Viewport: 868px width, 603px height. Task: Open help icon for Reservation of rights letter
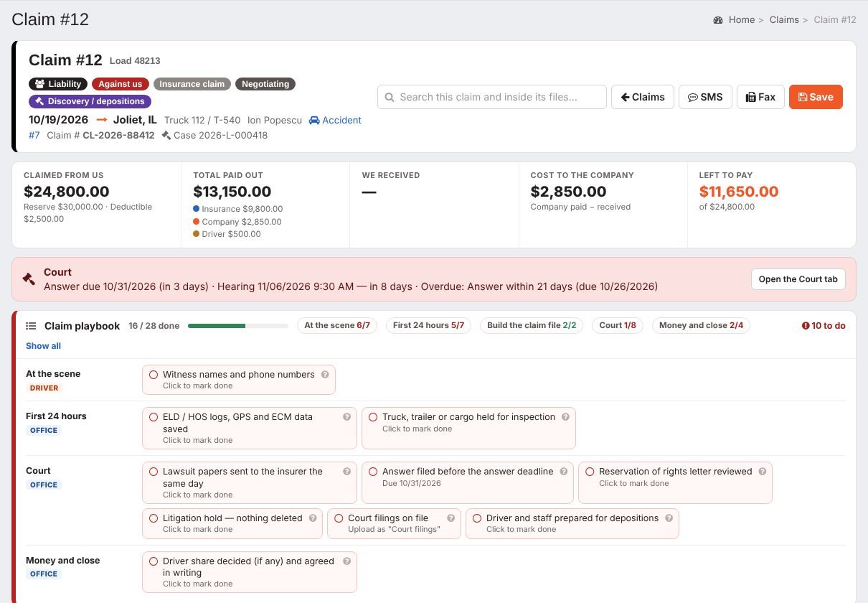[x=763, y=472]
